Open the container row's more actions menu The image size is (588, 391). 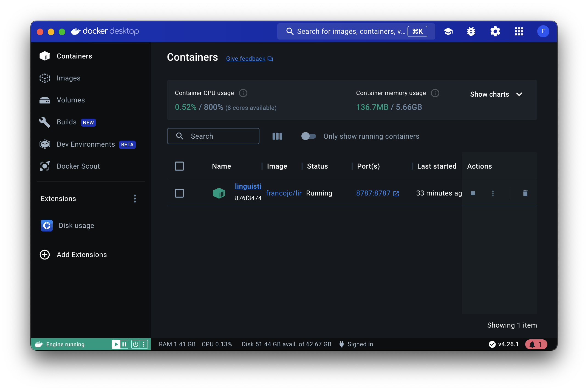pos(493,193)
